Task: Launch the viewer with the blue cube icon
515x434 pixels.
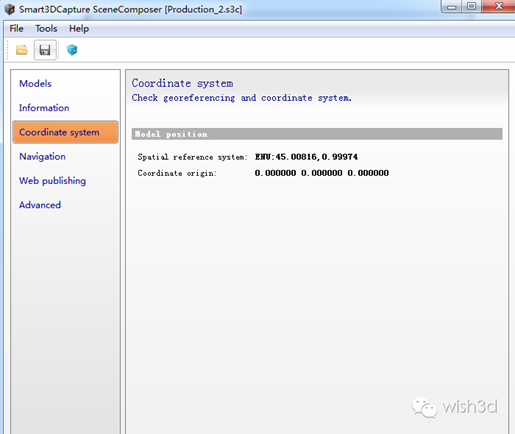Action: pyautogui.click(x=72, y=50)
